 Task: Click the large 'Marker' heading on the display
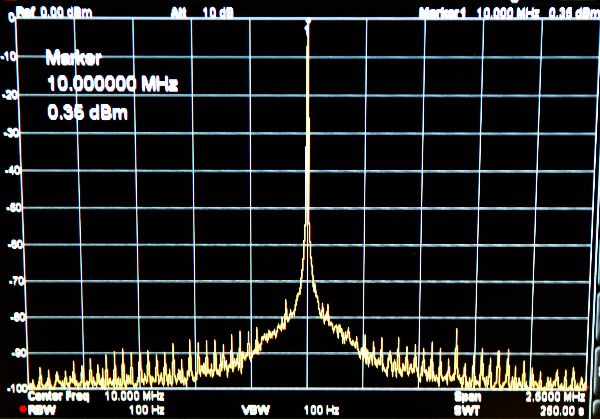coord(73,58)
